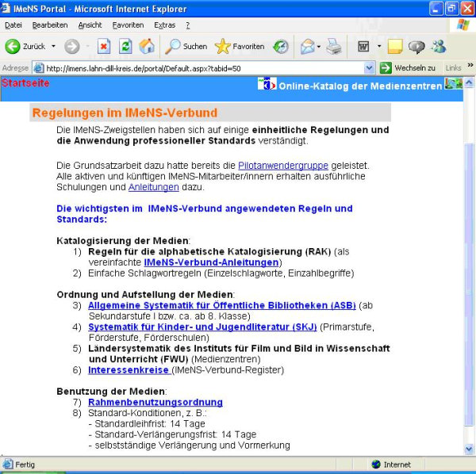The width and height of the screenshot is (476, 474).
Task: Click the Fertig status page icon
Action: pyautogui.click(x=8, y=464)
